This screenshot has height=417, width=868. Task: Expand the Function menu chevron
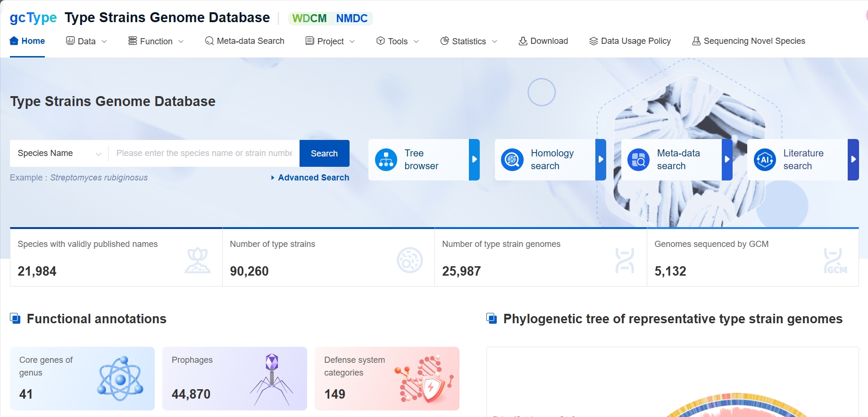tap(181, 41)
